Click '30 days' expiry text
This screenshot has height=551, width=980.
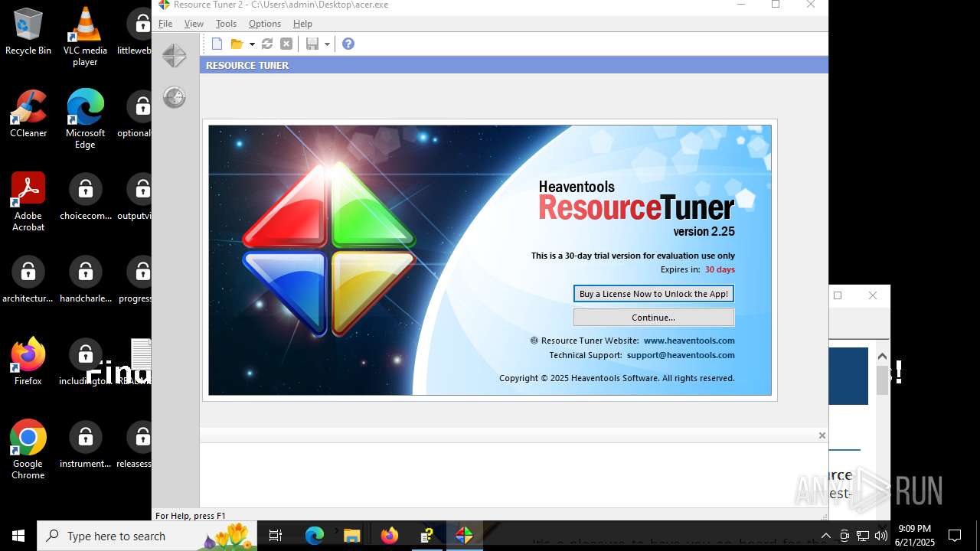coord(720,269)
